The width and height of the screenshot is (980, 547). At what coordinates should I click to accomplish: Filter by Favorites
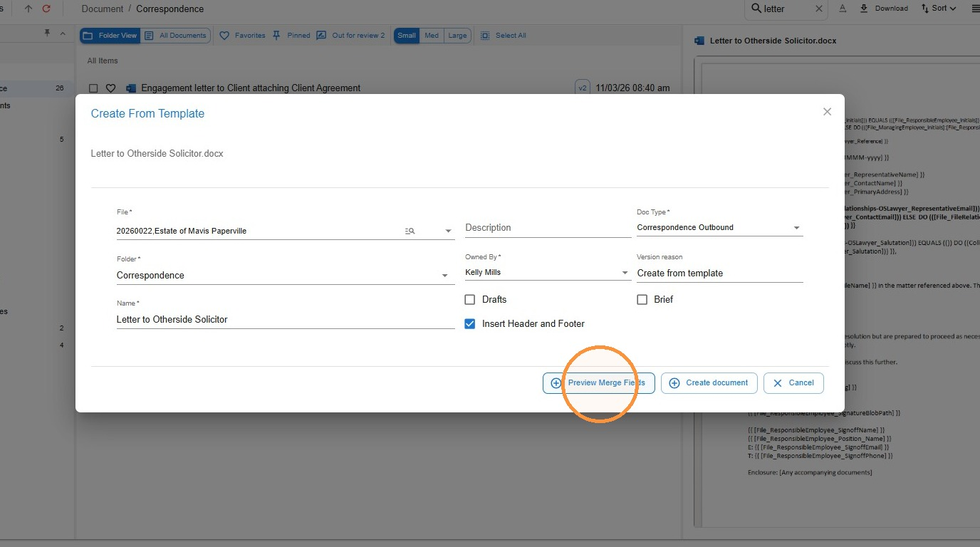[242, 36]
